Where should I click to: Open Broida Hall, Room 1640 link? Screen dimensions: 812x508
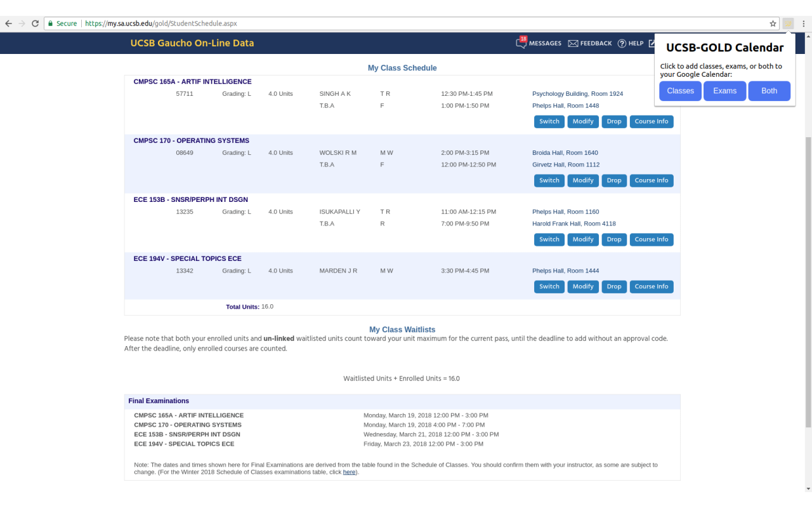pyautogui.click(x=565, y=153)
